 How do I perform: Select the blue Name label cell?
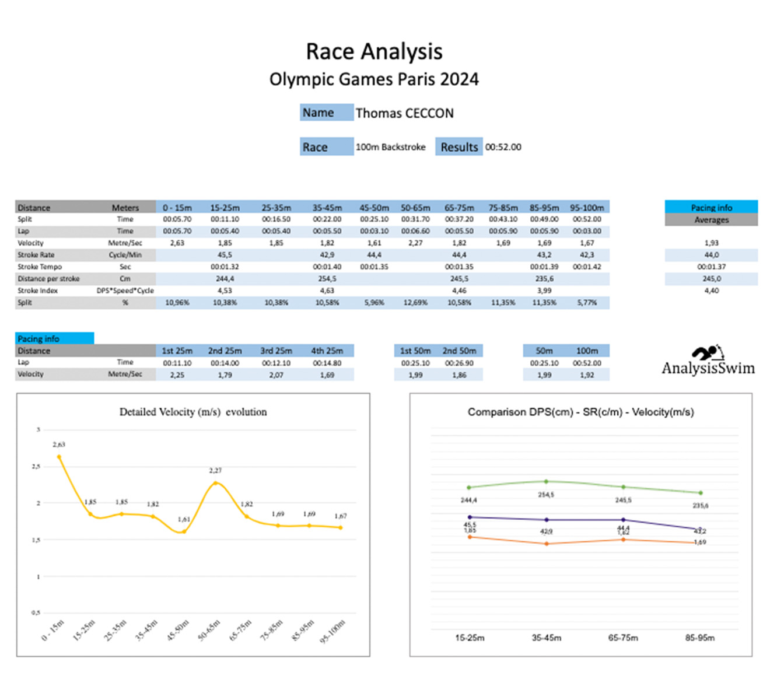pyautogui.click(x=326, y=113)
